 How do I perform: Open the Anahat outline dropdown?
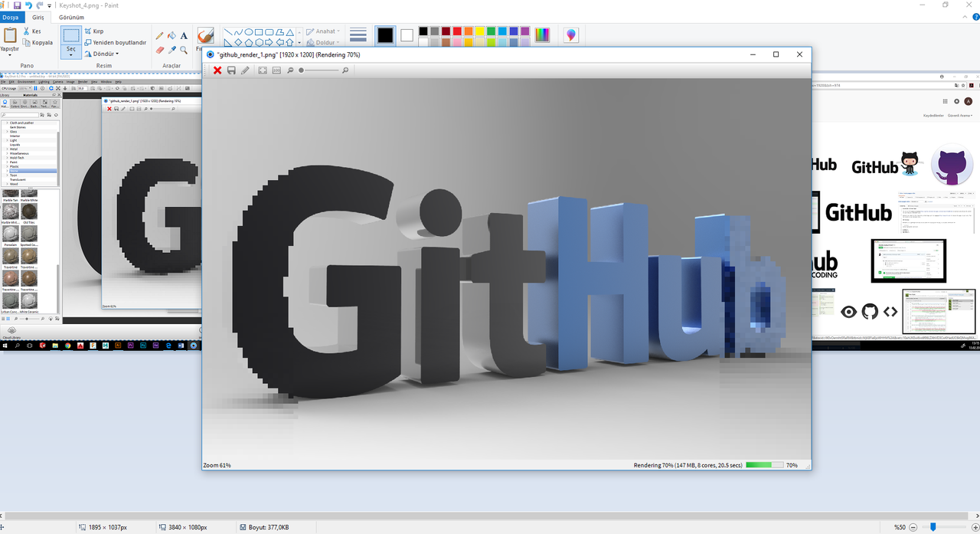(x=327, y=31)
